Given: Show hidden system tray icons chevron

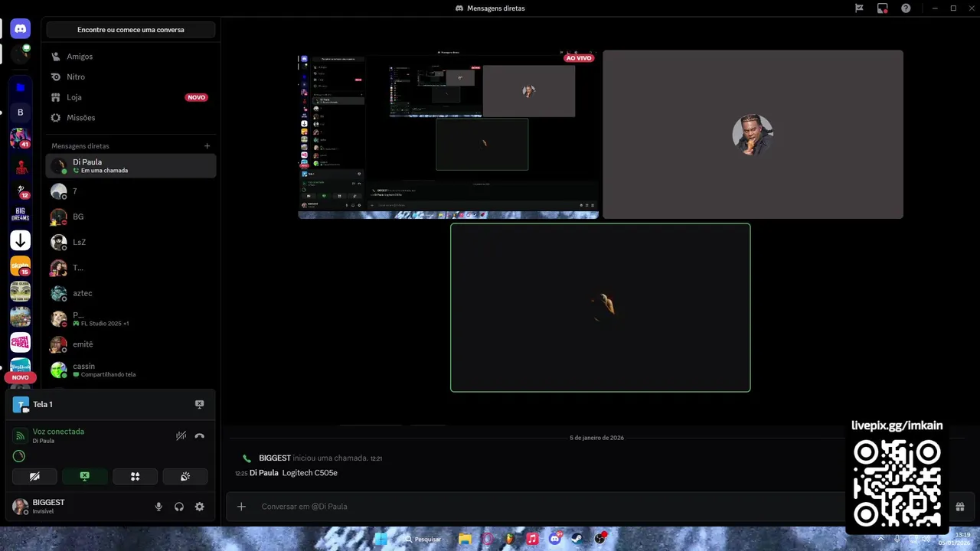Looking at the screenshot, I should coord(880,539).
